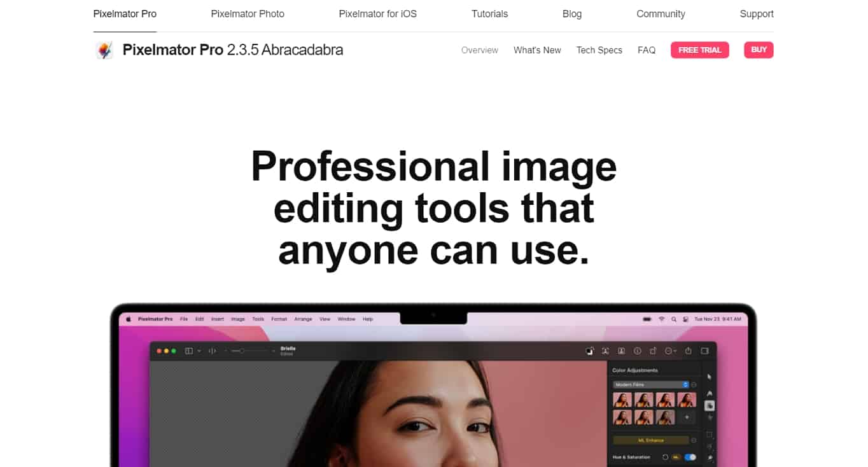Go to Pixelmator Photo in the top navigation
Image resolution: width=868 pixels, height=467 pixels.
(248, 14)
